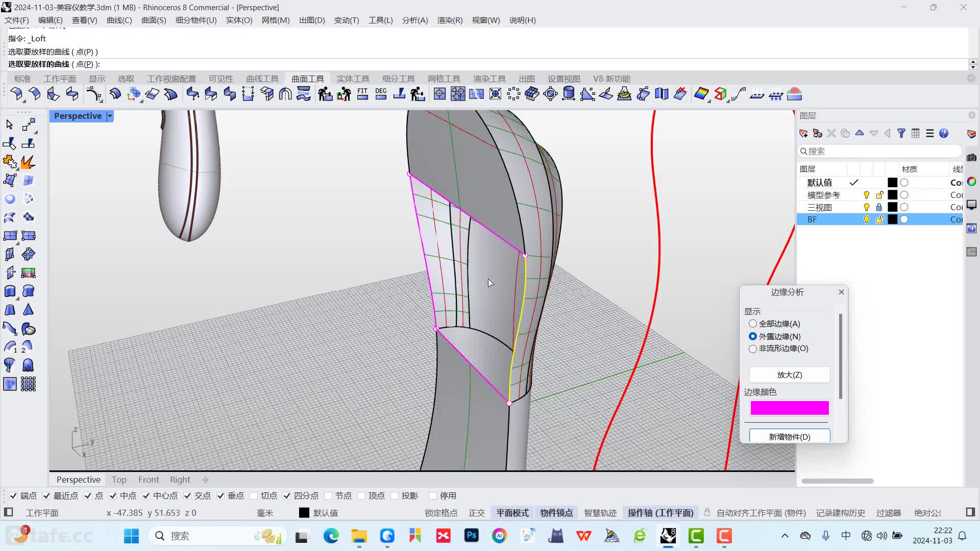This screenshot has height=551, width=980.
Task: Enable the 投影 project snap checkbox
Action: click(x=395, y=495)
